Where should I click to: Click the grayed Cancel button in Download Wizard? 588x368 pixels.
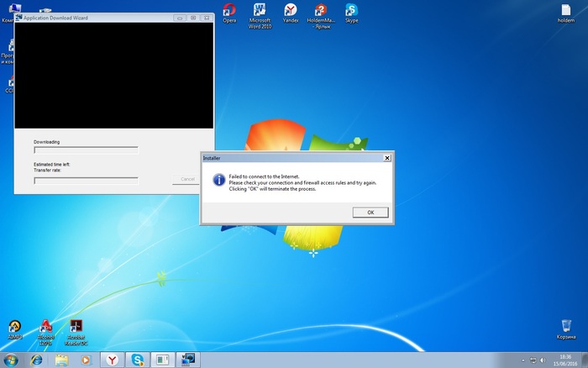[x=188, y=179]
